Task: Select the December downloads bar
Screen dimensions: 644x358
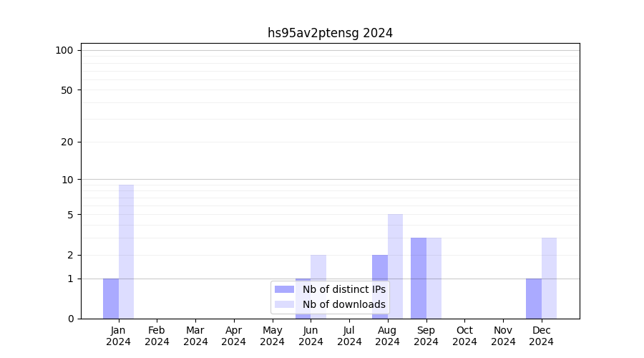Action: (549, 278)
